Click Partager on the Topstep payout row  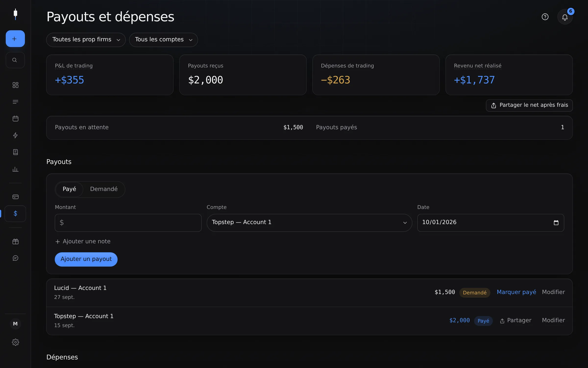point(516,321)
